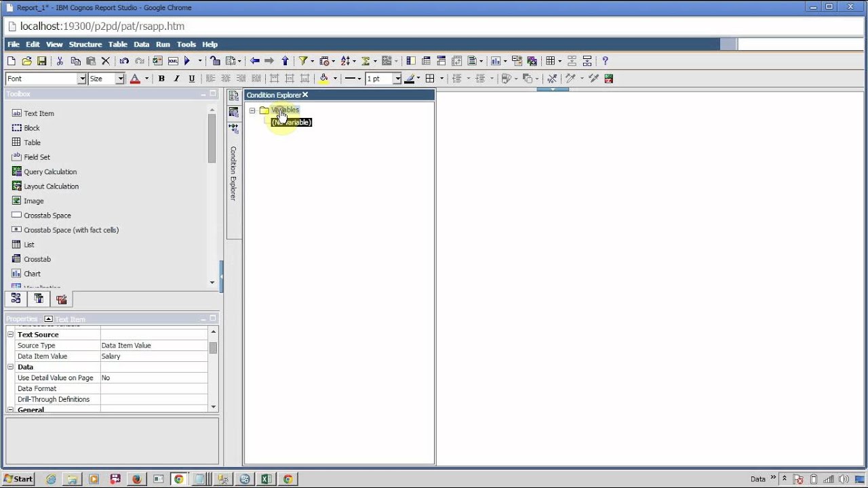The image size is (868, 488).
Task: Close the Condition Explorer panel
Action: (305, 95)
